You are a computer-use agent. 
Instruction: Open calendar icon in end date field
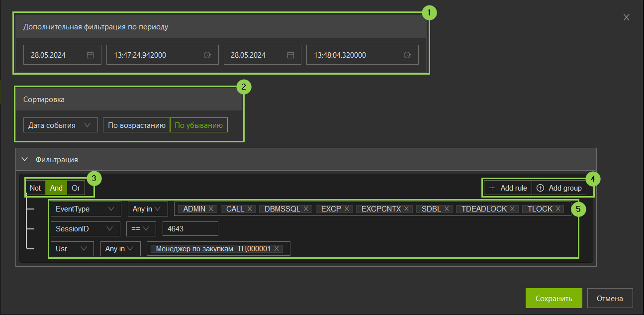coord(290,55)
